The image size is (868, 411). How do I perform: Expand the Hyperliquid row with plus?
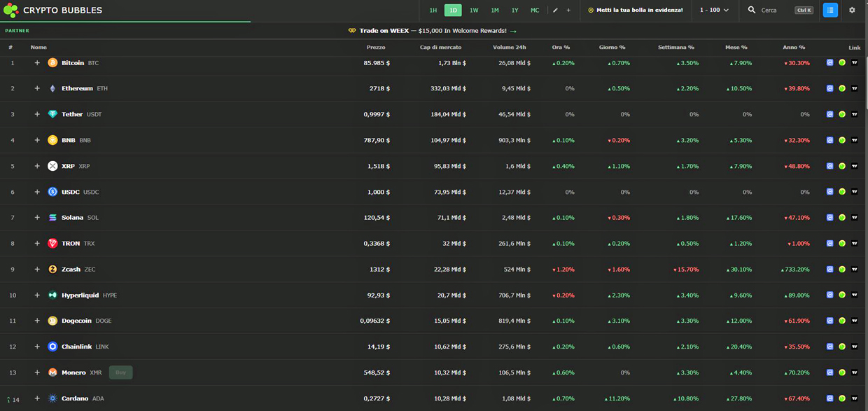pyautogui.click(x=37, y=295)
